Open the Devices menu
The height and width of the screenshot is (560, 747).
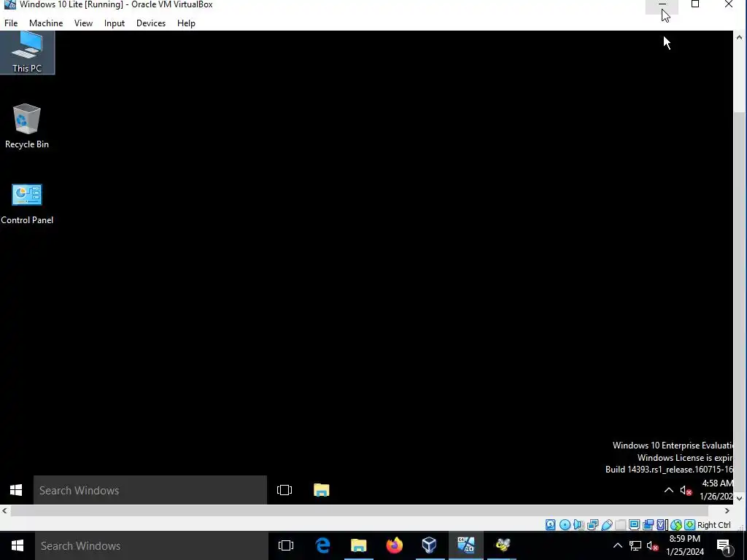tap(151, 23)
